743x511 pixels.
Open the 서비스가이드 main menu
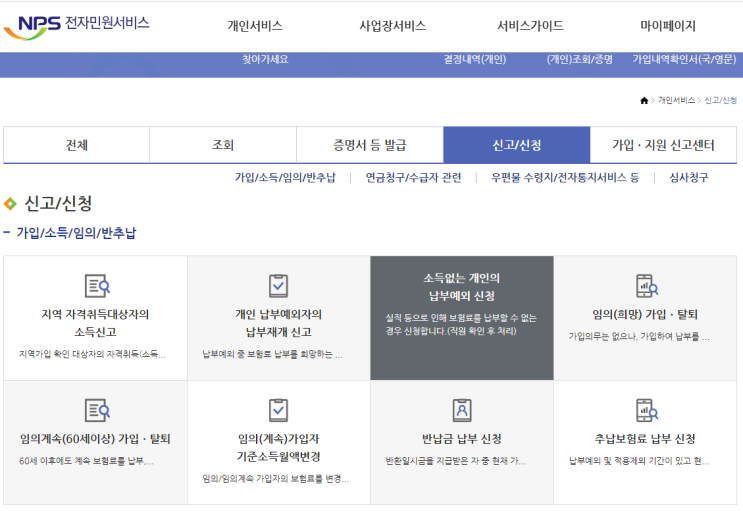tap(530, 26)
